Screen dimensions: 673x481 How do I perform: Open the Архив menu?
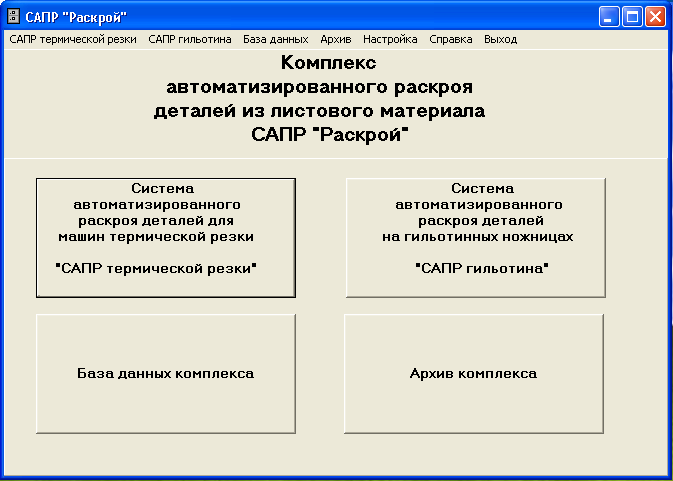point(336,39)
